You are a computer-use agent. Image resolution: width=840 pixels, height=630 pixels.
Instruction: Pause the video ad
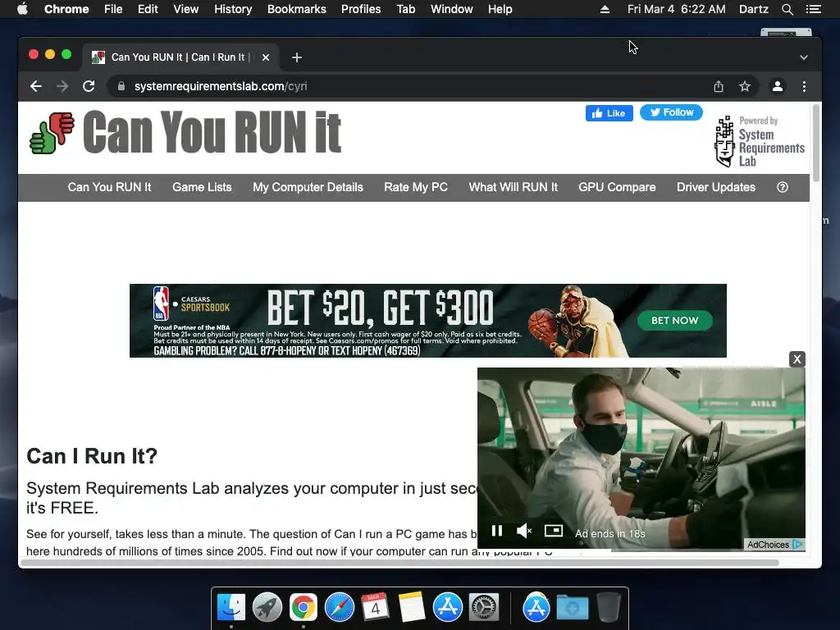click(x=496, y=531)
